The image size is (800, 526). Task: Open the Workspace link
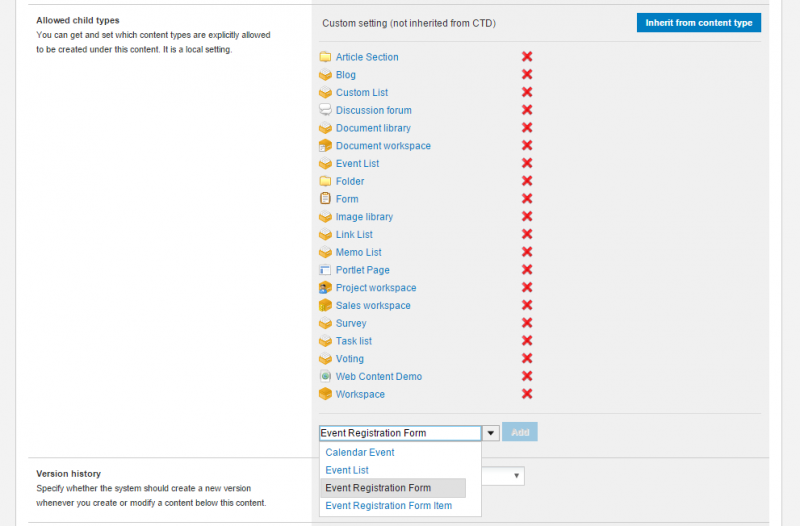coord(360,394)
